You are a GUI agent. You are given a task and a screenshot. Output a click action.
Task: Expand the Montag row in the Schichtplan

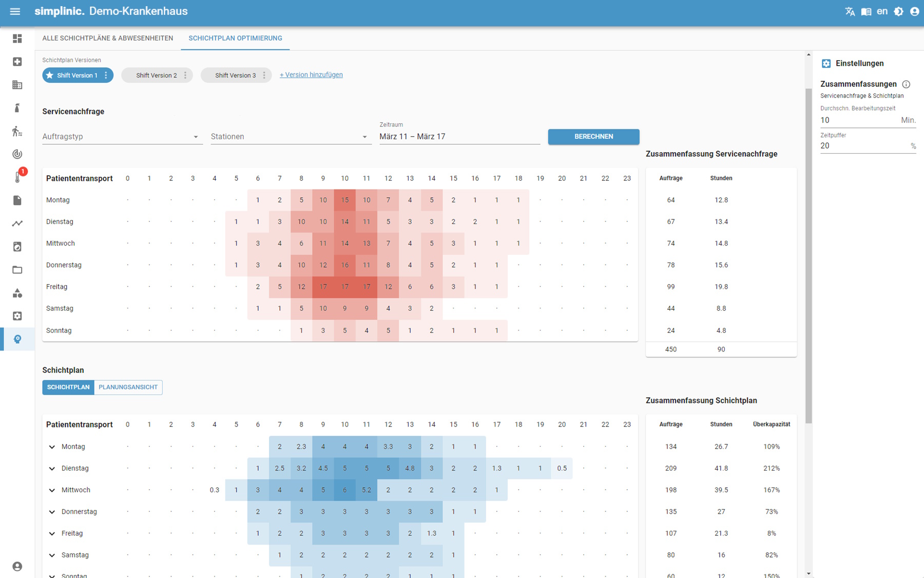[x=51, y=446]
